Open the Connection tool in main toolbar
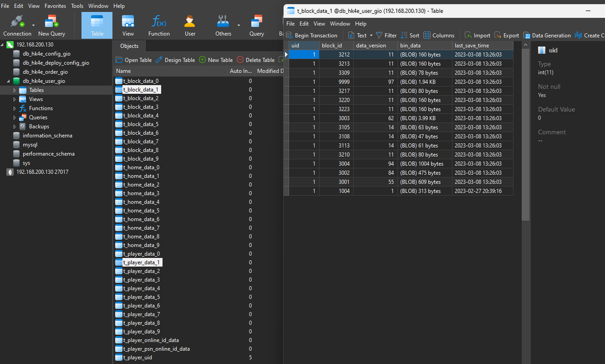The height and width of the screenshot is (364, 605). [17, 25]
